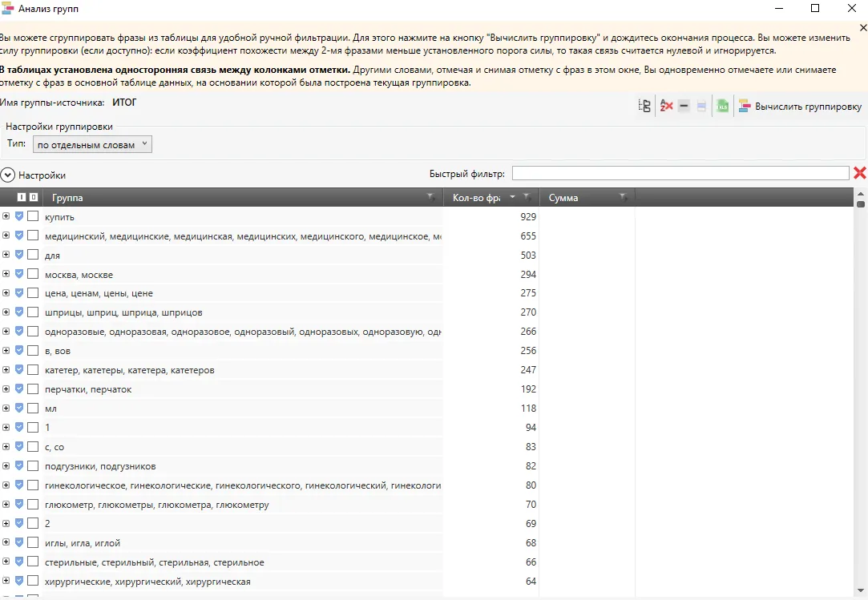Sort by the Группа column header
The width and height of the screenshot is (868, 600).
point(67,198)
